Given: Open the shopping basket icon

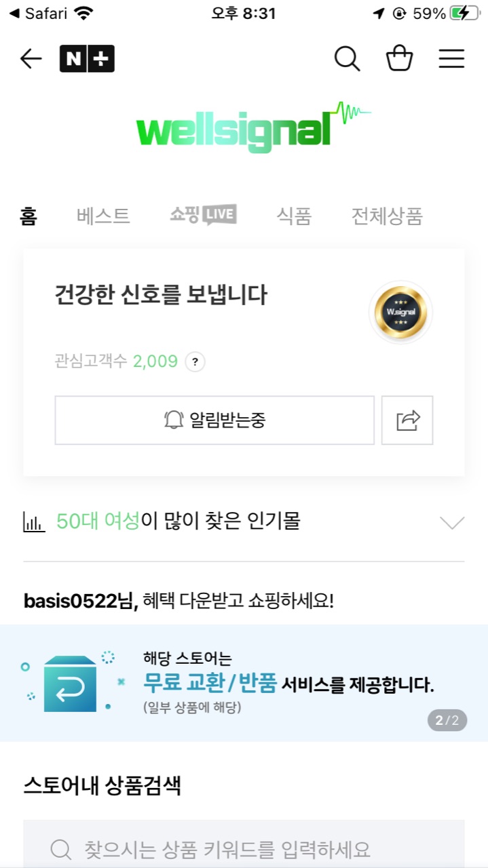Looking at the screenshot, I should point(399,59).
